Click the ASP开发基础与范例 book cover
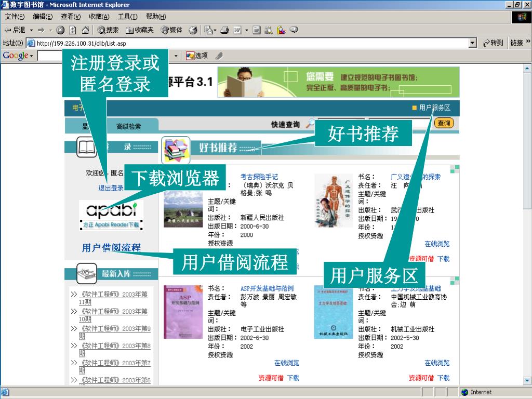The image size is (532, 399). click(x=183, y=312)
